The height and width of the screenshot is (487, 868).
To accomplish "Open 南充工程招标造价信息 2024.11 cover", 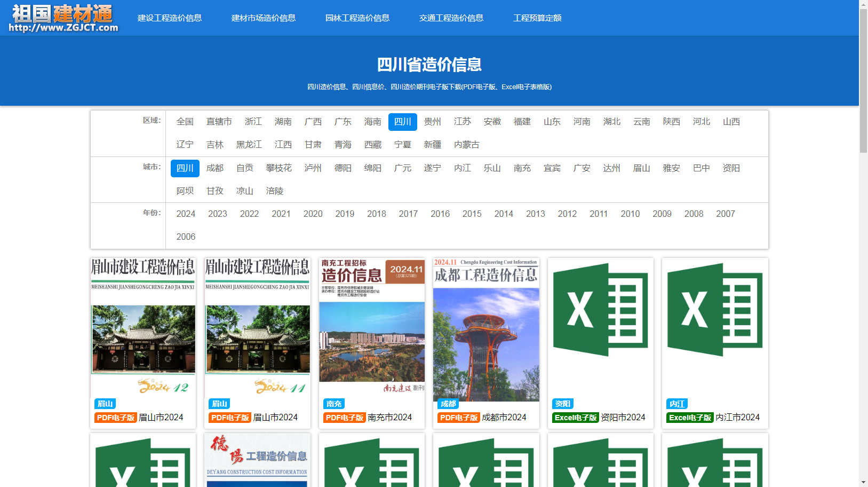I will (x=372, y=327).
